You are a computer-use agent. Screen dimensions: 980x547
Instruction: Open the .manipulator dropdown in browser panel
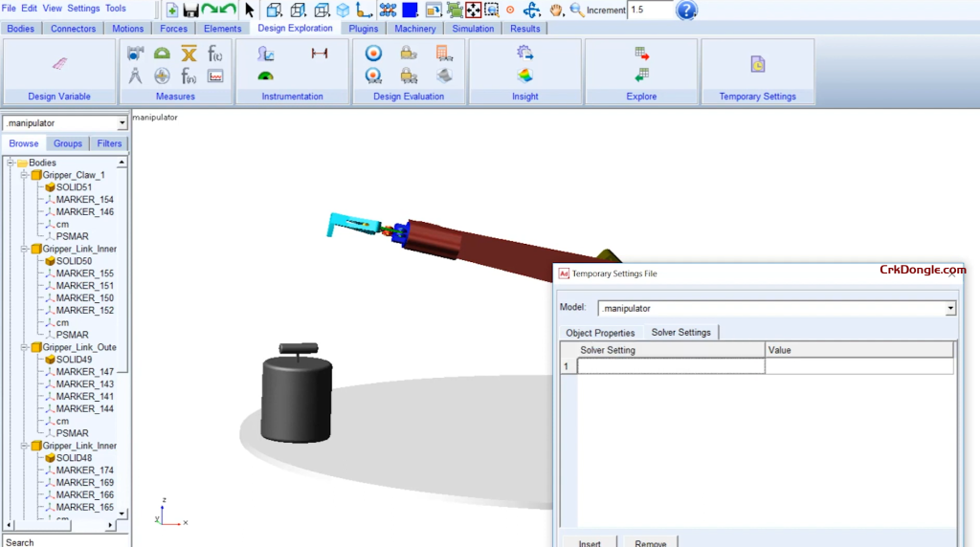pyautogui.click(x=122, y=123)
